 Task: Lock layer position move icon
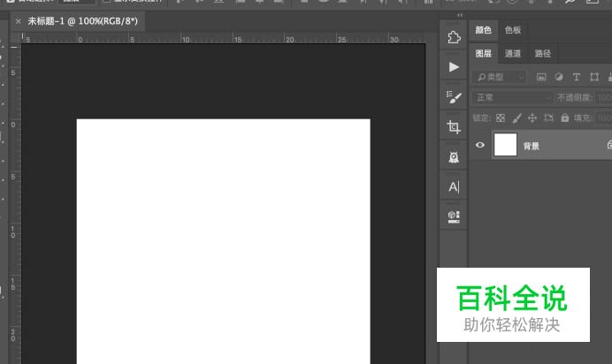(532, 118)
